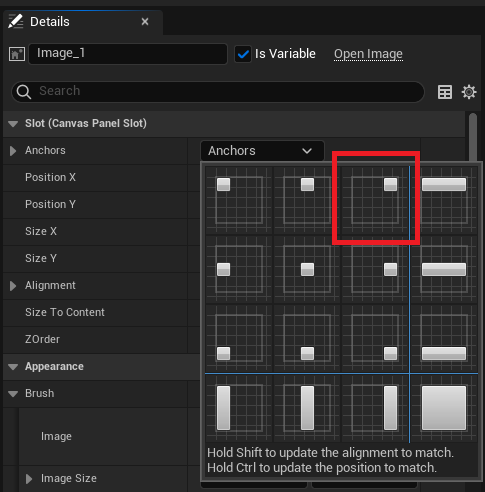Screen dimensions: 485x492
Task: Select the middle horizontal-stretch anchor preset
Action: click(444, 269)
